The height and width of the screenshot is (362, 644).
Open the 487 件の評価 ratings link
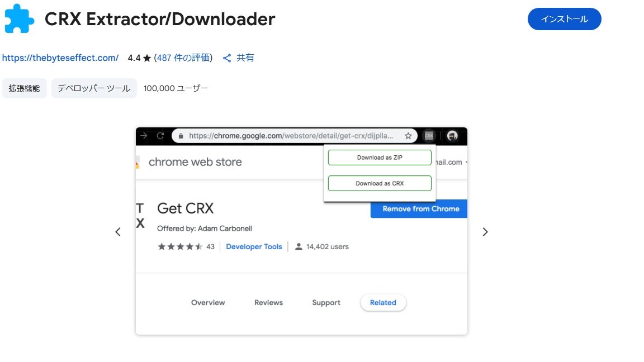[x=183, y=58]
